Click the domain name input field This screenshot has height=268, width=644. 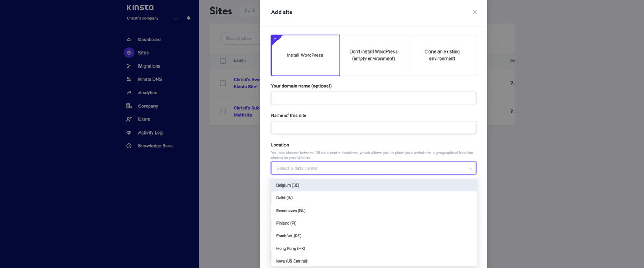(x=374, y=98)
